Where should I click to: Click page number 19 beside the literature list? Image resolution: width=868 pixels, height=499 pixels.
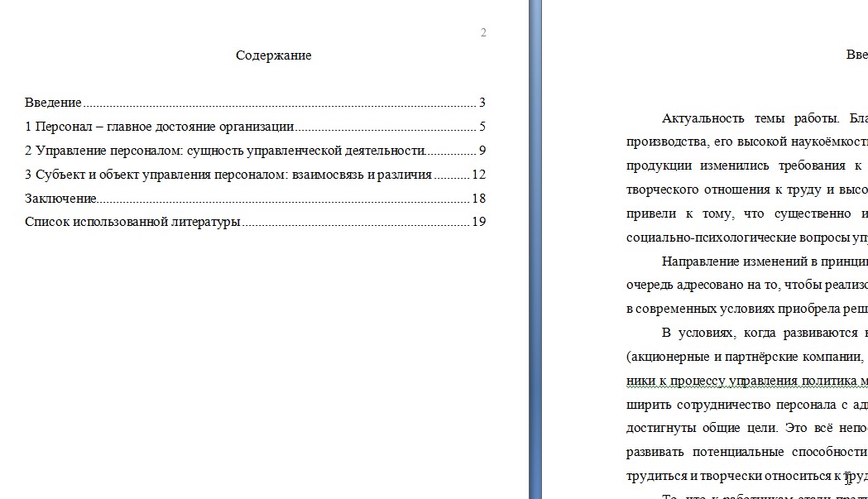coord(479,222)
